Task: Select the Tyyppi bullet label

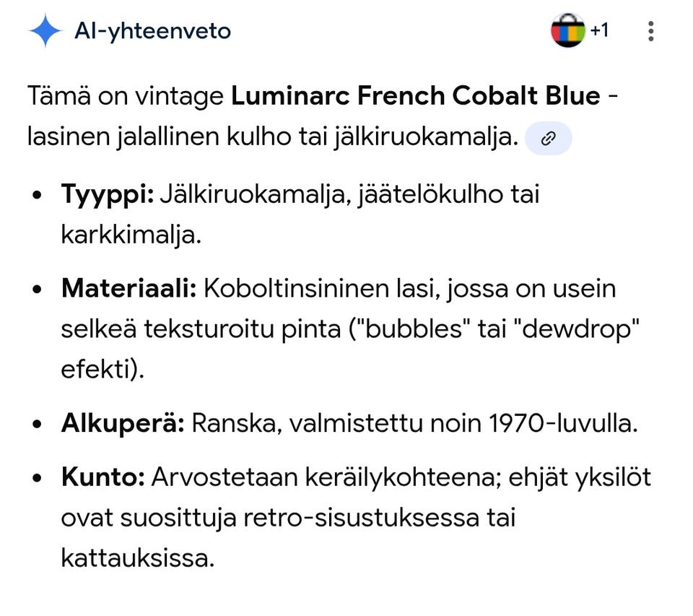Action: click(x=106, y=194)
